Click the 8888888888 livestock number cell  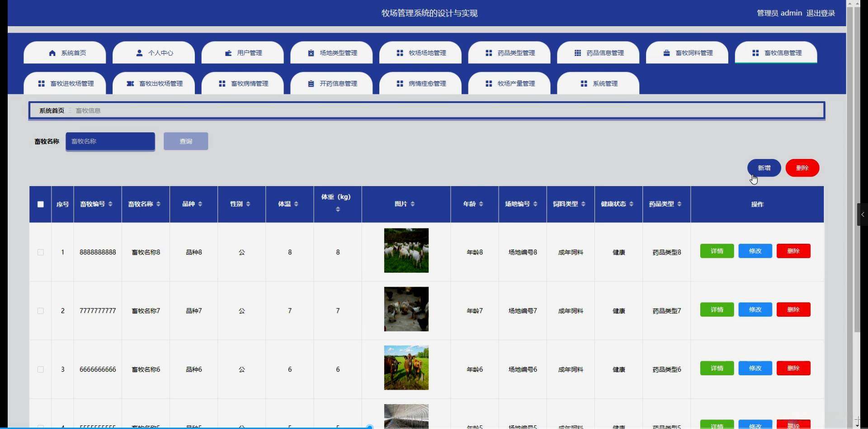[98, 252]
